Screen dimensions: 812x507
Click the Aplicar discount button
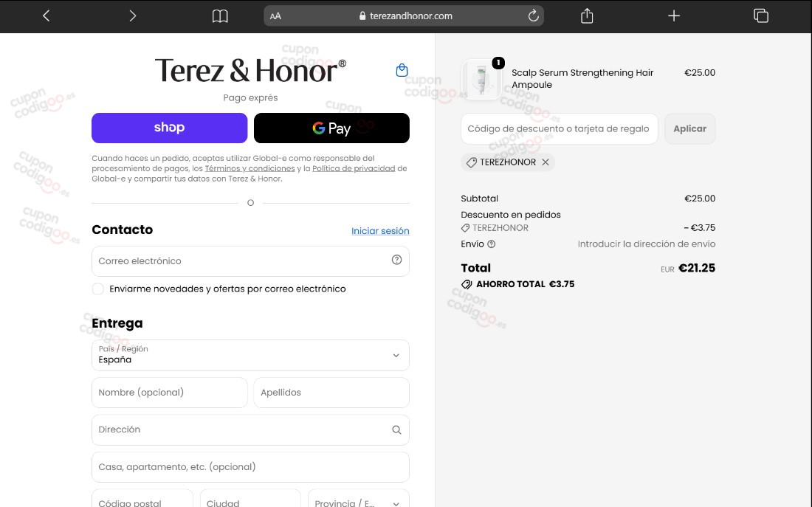(x=689, y=129)
